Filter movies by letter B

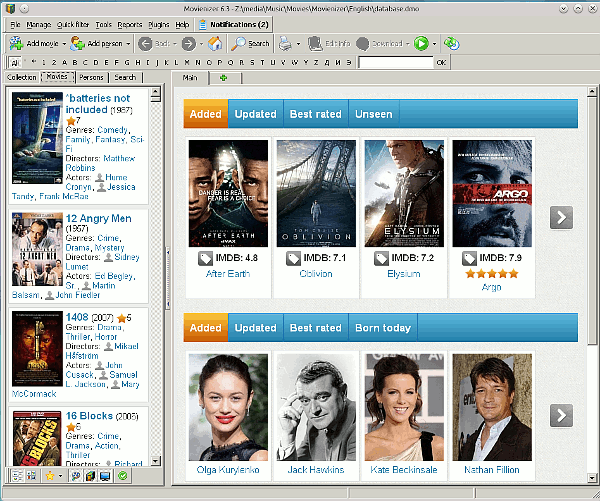(x=75, y=62)
